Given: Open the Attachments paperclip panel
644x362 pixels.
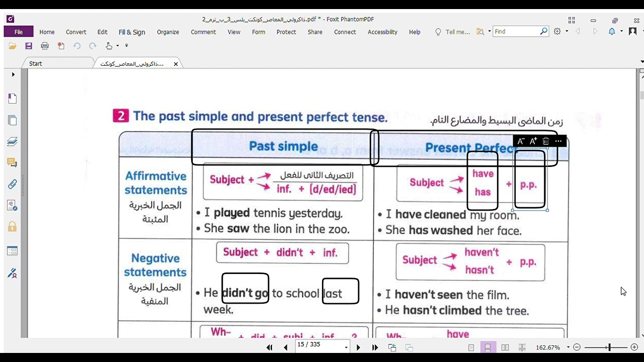Looking at the screenshot, I should 13,184.
